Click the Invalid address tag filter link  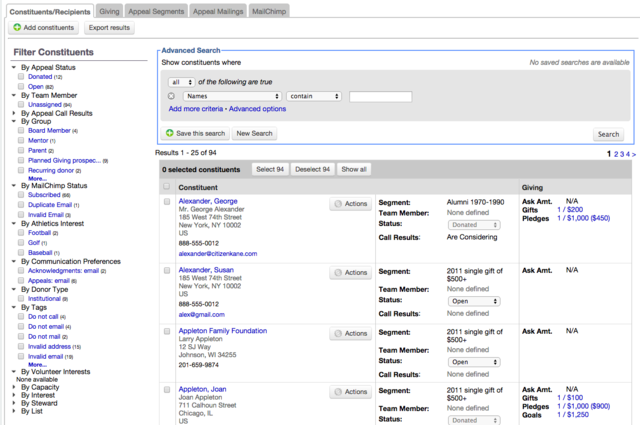point(49,347)
